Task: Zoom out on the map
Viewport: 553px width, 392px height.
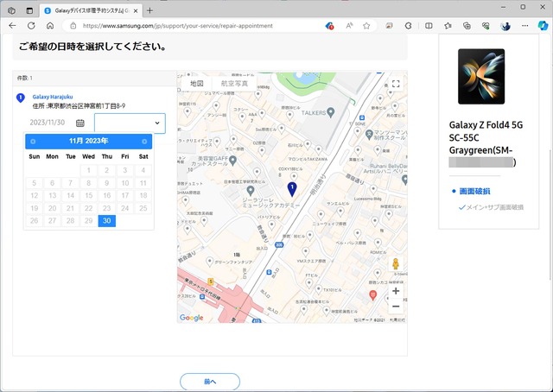Action: click(396, 307)
